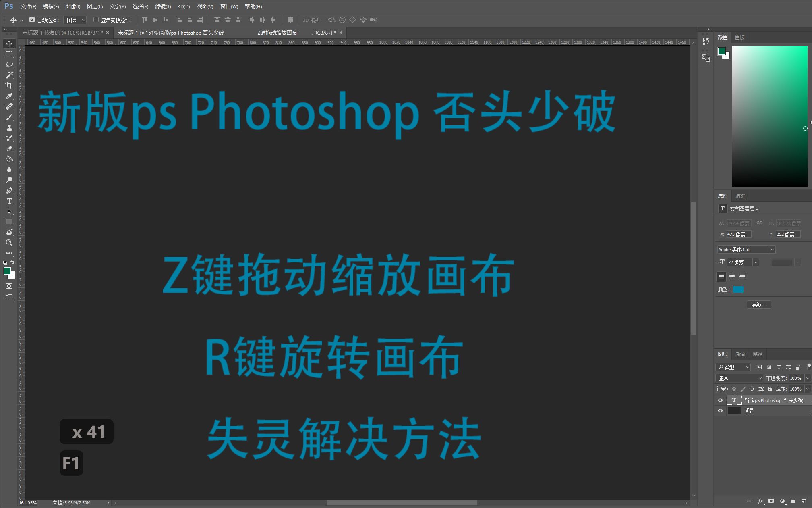Select the Dodge tool
812x508 pixels.
click(9, 180)
